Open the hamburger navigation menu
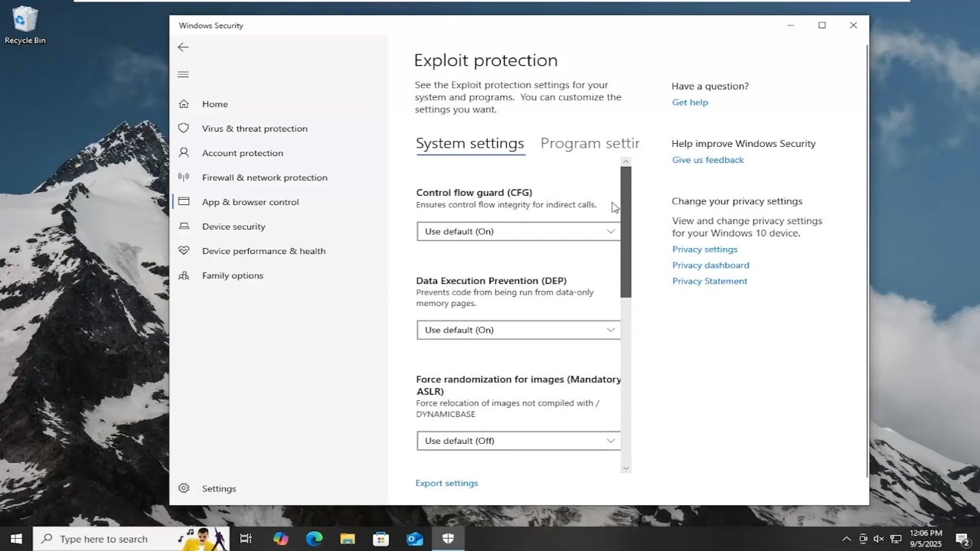 click(x=183, y=74)
